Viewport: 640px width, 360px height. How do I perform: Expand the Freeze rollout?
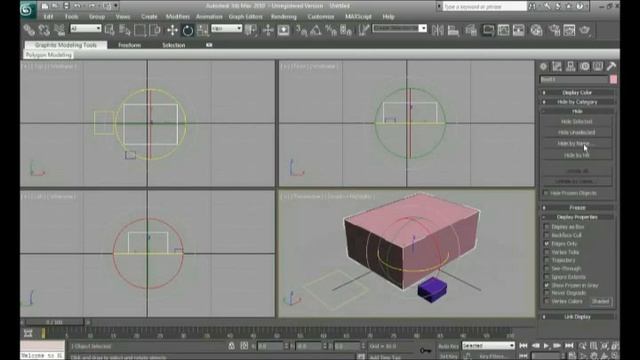(577, 208)
